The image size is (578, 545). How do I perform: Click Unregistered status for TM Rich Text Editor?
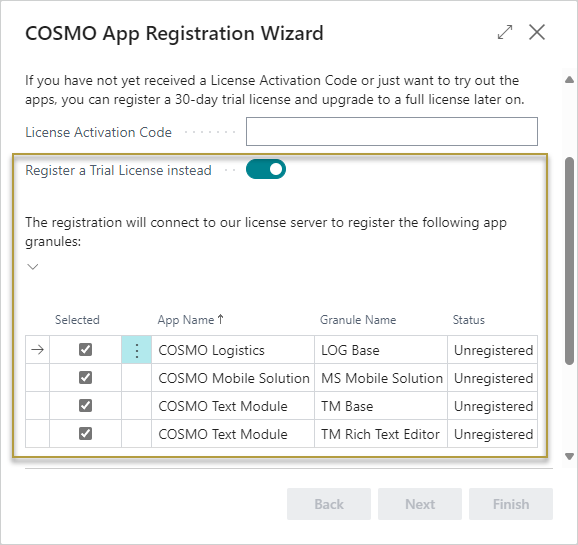pyautogui.click(x=493, y=434)
